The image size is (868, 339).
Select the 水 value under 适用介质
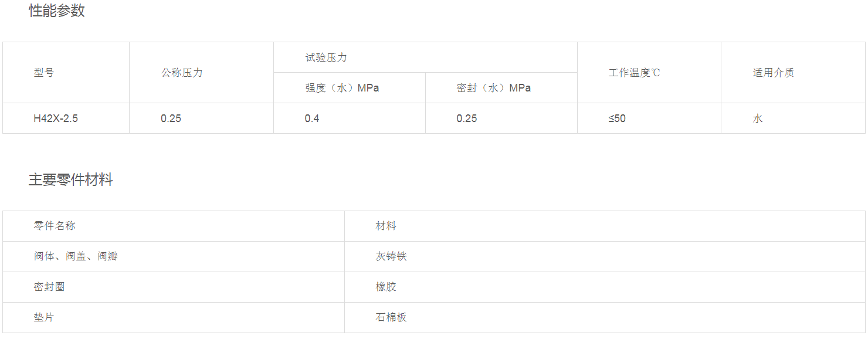point(758,118)
